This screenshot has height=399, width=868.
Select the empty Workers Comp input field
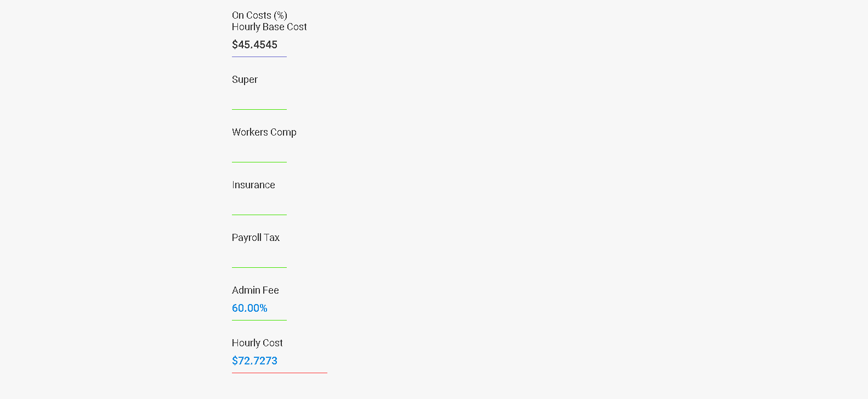click(x=259, y=150)
